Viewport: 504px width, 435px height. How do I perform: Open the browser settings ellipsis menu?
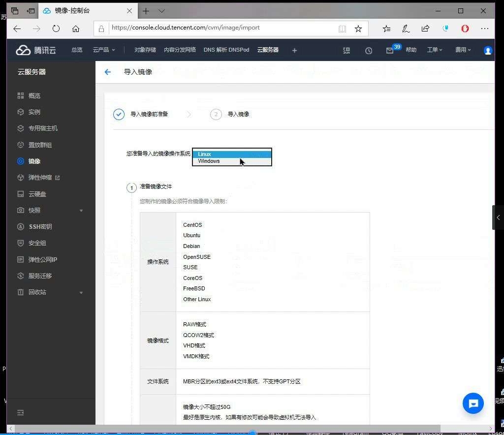click(x=484, y=29)
